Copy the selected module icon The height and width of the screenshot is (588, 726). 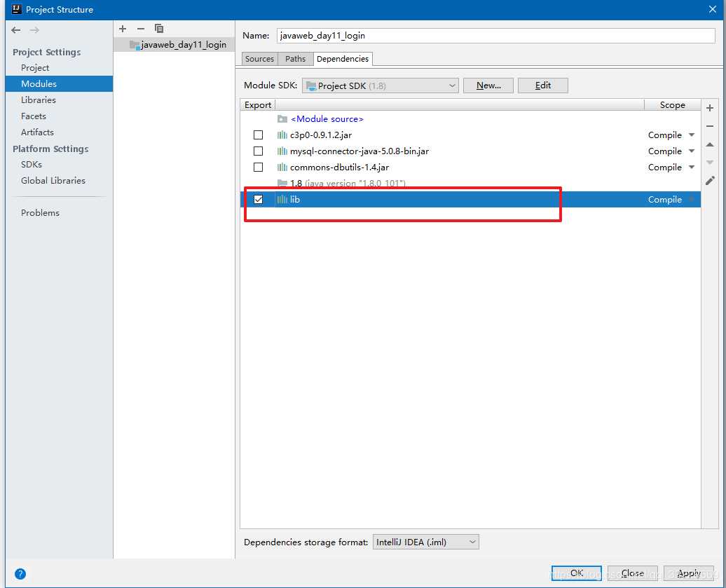pyautogui.click(x=159, y=29)
